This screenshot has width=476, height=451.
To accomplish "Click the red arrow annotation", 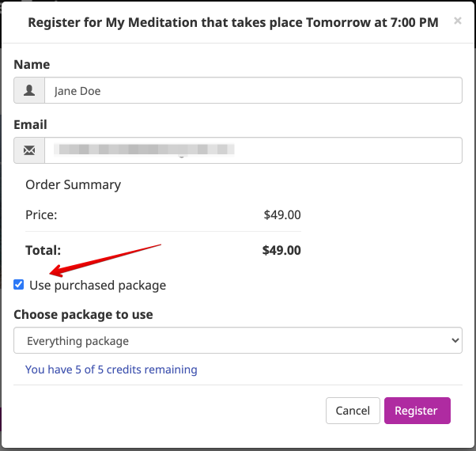I will click(x=105, y=260).
